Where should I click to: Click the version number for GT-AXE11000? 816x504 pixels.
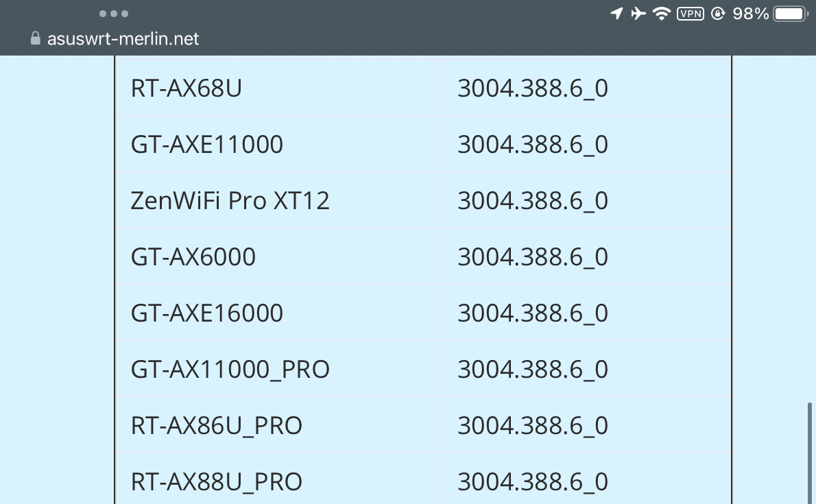pyautogui.click(x=533, y=145)
